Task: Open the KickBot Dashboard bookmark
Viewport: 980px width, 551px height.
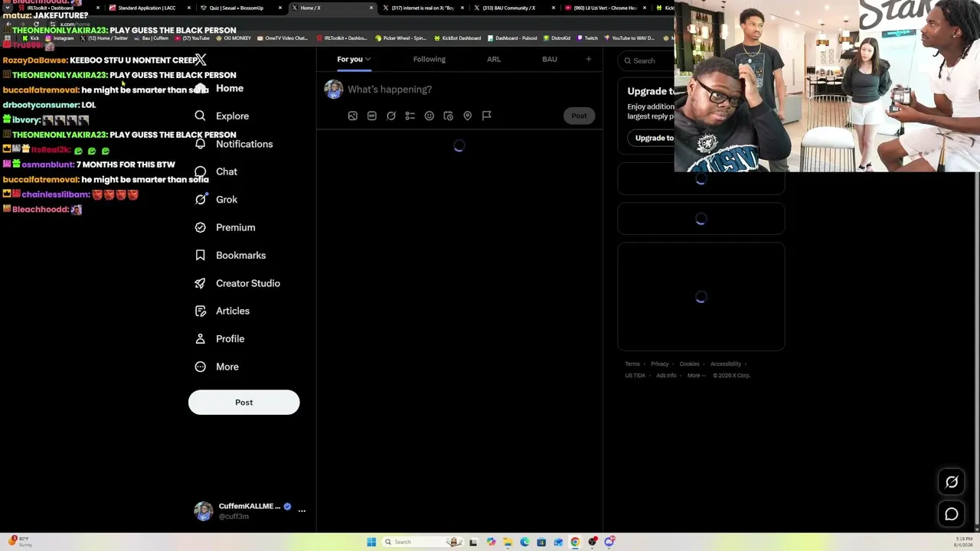Action: point(458,38)
